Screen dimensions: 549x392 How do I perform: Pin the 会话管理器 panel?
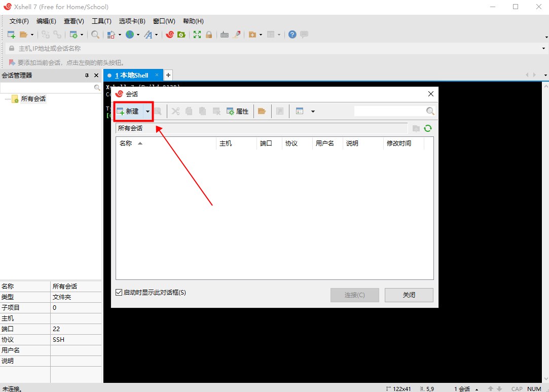pos(87,76)
